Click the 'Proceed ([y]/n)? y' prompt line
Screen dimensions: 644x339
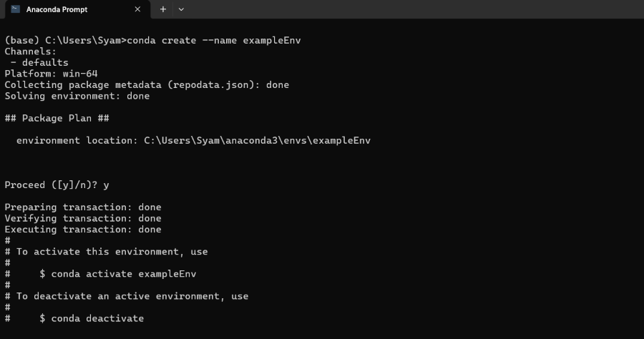[57, 185]
